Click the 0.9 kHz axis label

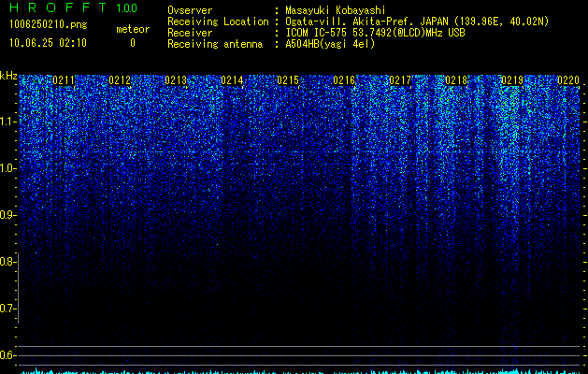[x=7, y=215]
